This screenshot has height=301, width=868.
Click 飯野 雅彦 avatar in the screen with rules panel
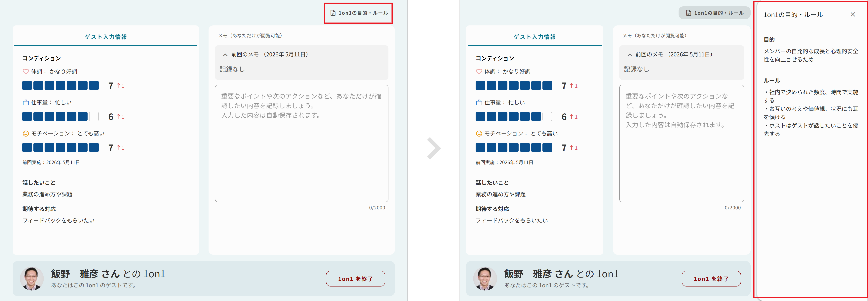click(x=485, y=279)
